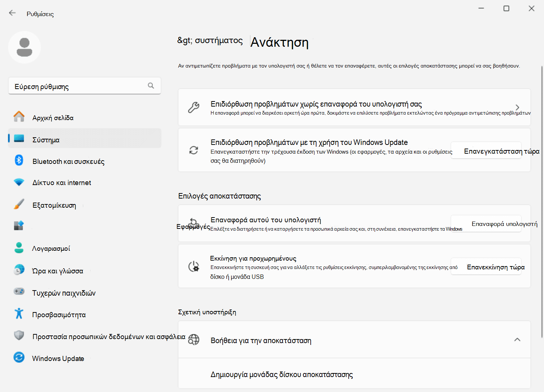544x392 pixels.
Task: Go to Λογαριασμοί in the sidebar
Action: point(51,249)
